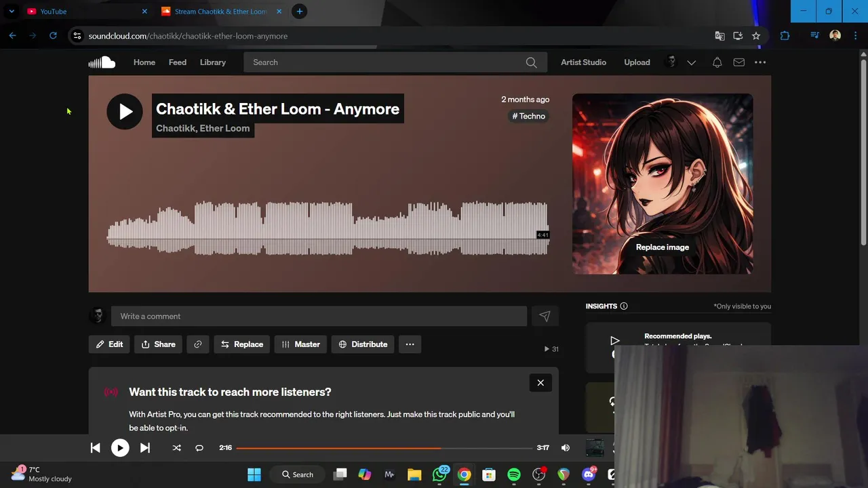Go to Home in SoundCloud navigation
868x488 pixels.
[x=144, y=62]
